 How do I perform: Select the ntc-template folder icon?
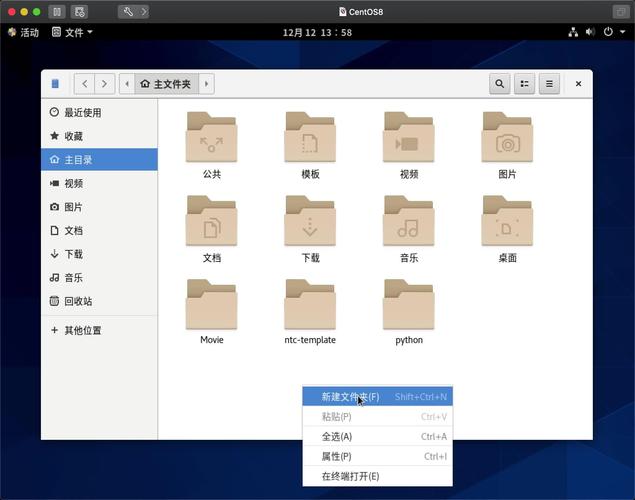pyautogui.click(x=310, y=304)
